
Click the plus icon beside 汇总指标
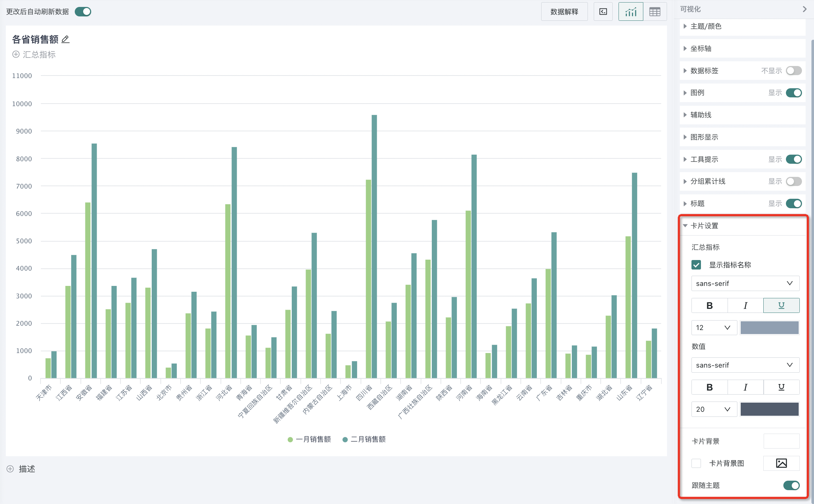click(16, 54)
